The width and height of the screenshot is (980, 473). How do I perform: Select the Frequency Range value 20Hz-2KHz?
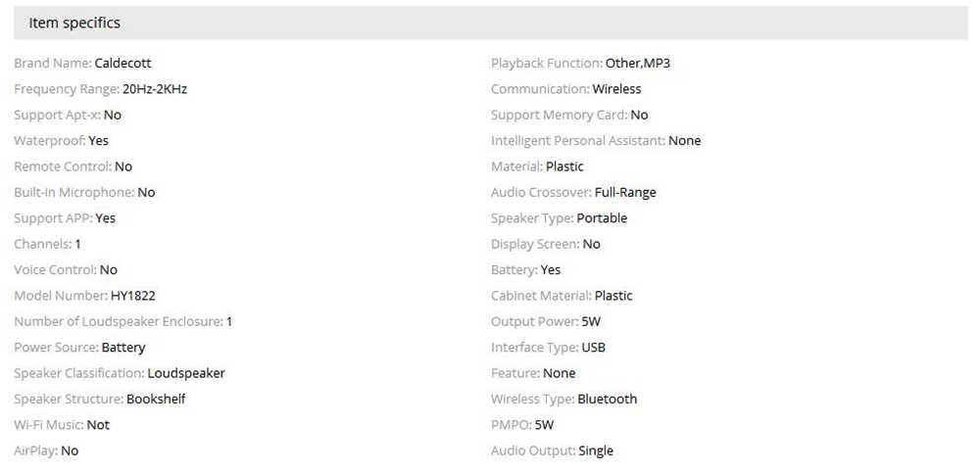point(155,89)
